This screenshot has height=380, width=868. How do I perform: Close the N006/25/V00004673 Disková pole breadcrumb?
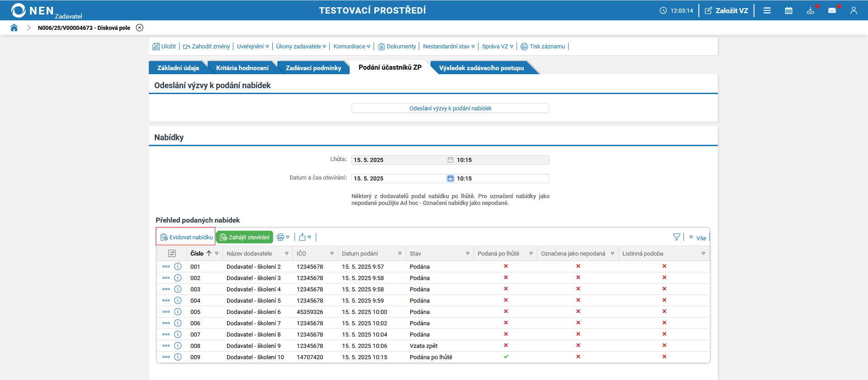coord(140,28)
